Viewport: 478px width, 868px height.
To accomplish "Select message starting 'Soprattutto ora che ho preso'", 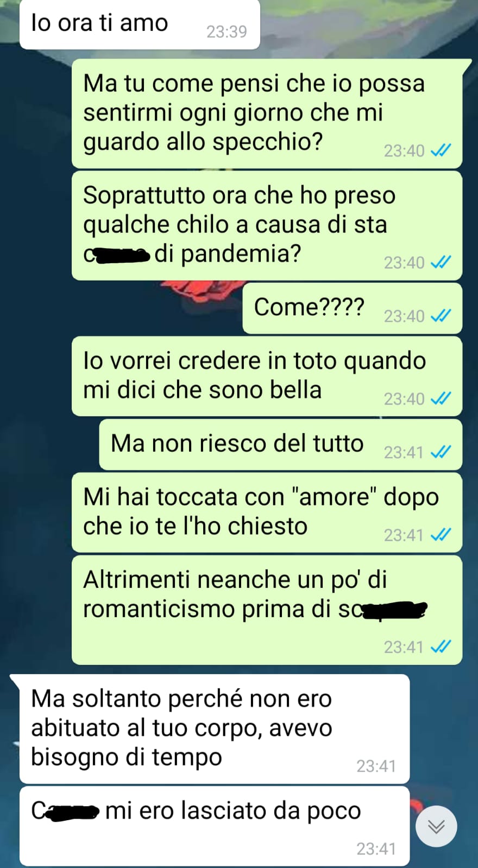I will pyautogui.click(x=267, y=226).
